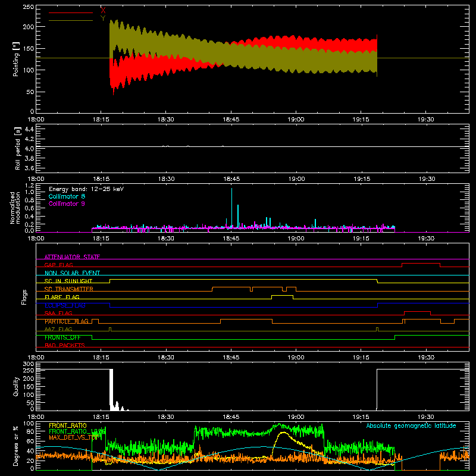Screen dimensions: 476x476
Task: Click the olive flag label above FRONTS_OFF
Action: pos(58,329)
